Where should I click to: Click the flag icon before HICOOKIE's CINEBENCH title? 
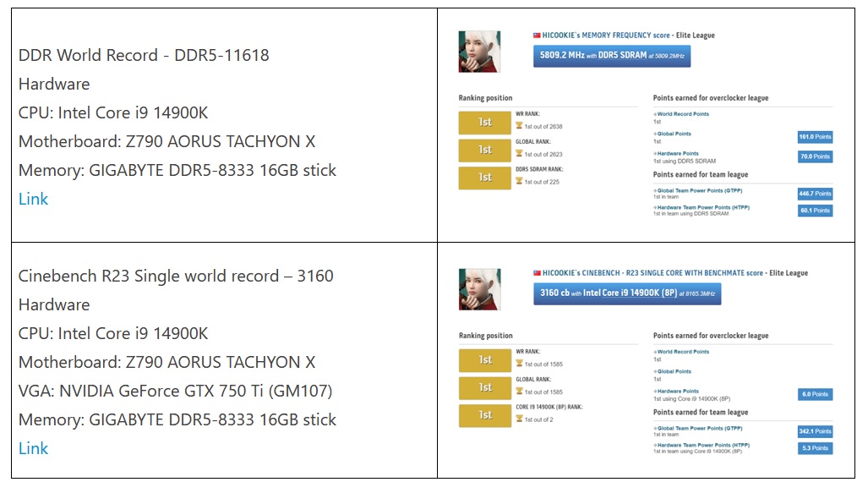537,273
